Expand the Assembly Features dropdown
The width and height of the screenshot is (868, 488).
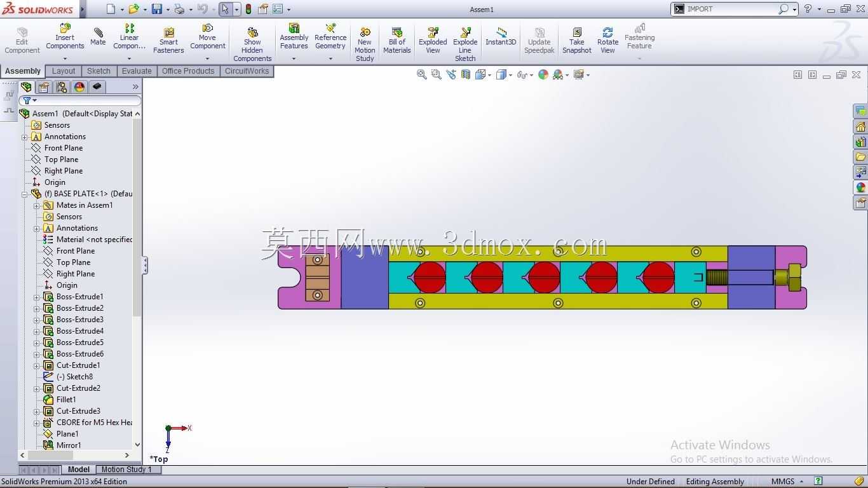coord(294,58)
